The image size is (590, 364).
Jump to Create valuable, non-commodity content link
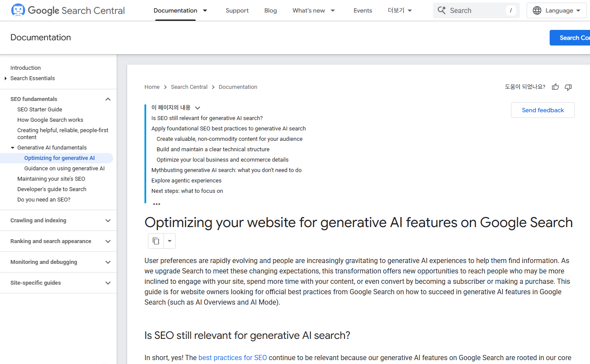229,139
